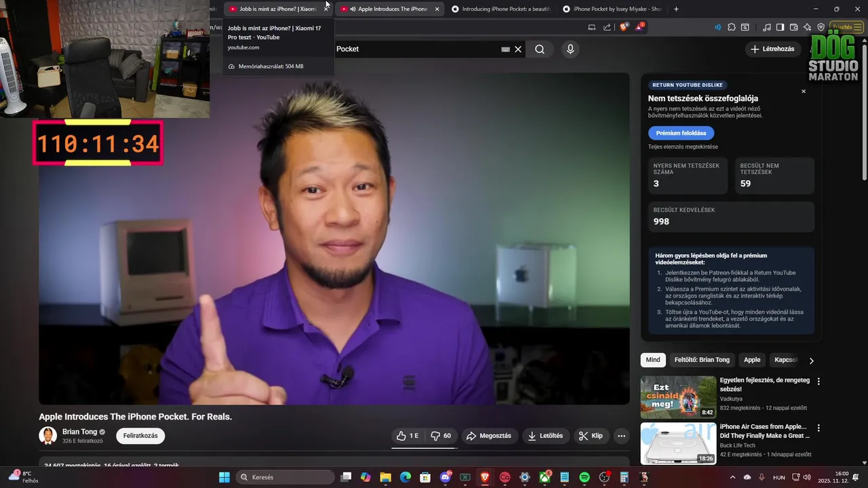
Task: Open on-screen keyboard icon in search box
Action: tap(505, 49)
